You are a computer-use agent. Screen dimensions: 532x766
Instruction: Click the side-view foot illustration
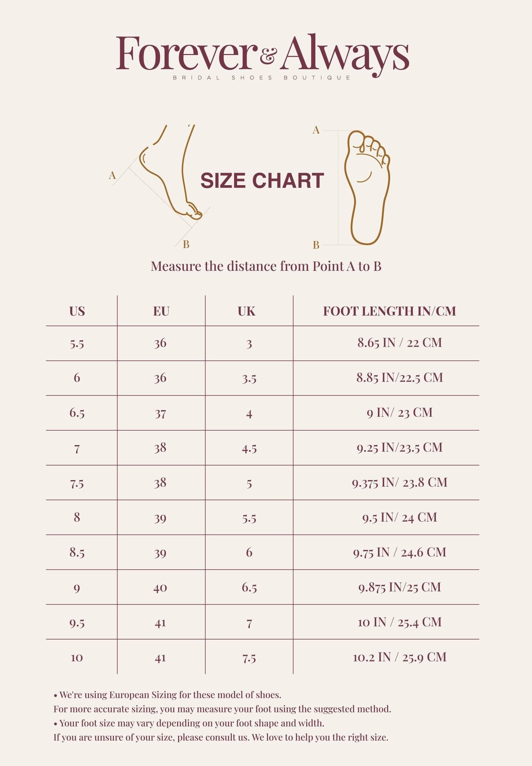[170, 174]
